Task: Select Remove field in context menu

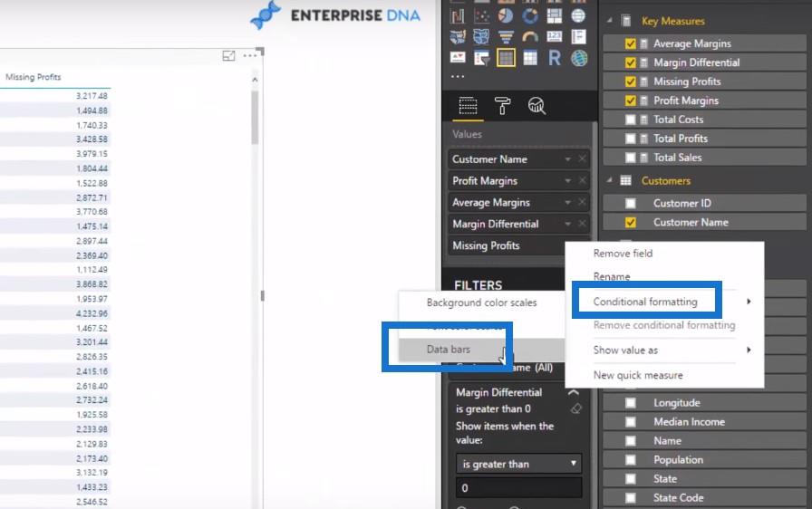Action: [623, 254]
